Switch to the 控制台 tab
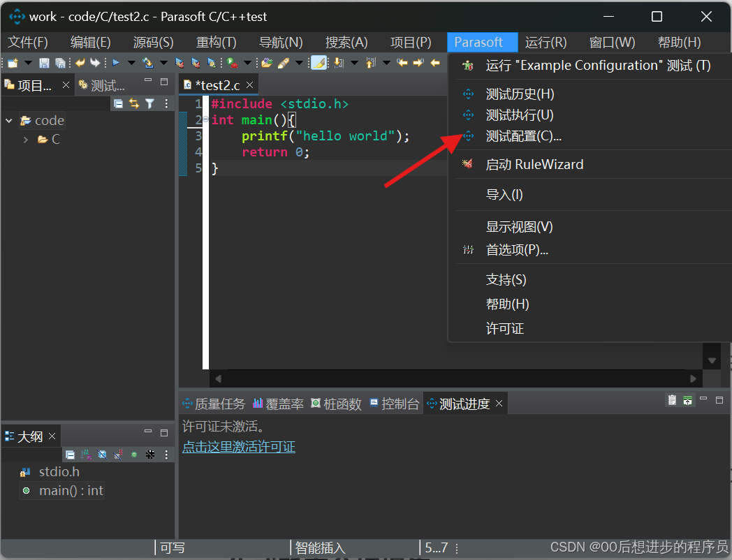Screen dimensions: 732x560 [x=394, y=404]
